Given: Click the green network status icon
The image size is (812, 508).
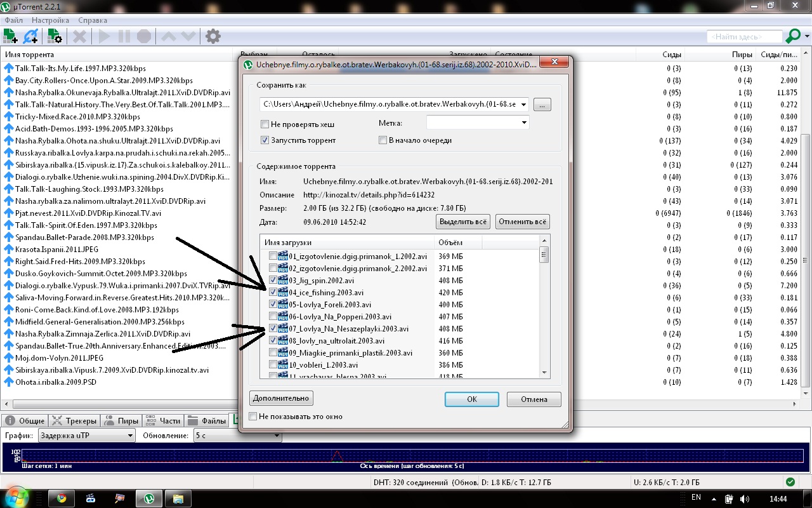Looking at the screenshot, I should point(790,482).
